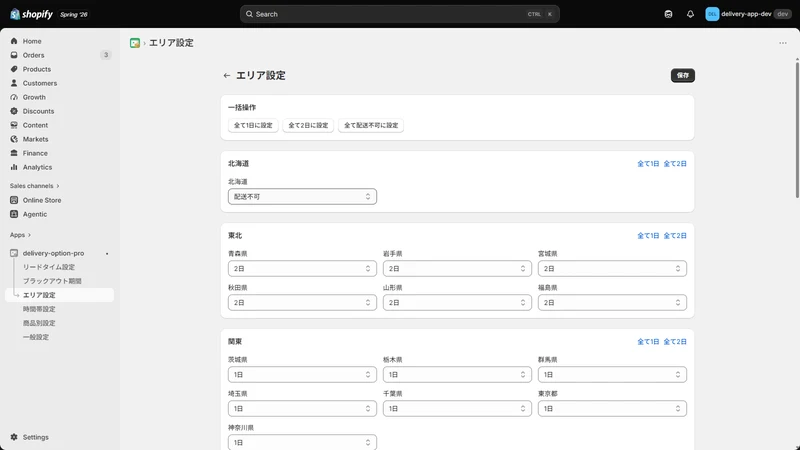Open 青森県 delivery days dropdown

pos(302,268)
